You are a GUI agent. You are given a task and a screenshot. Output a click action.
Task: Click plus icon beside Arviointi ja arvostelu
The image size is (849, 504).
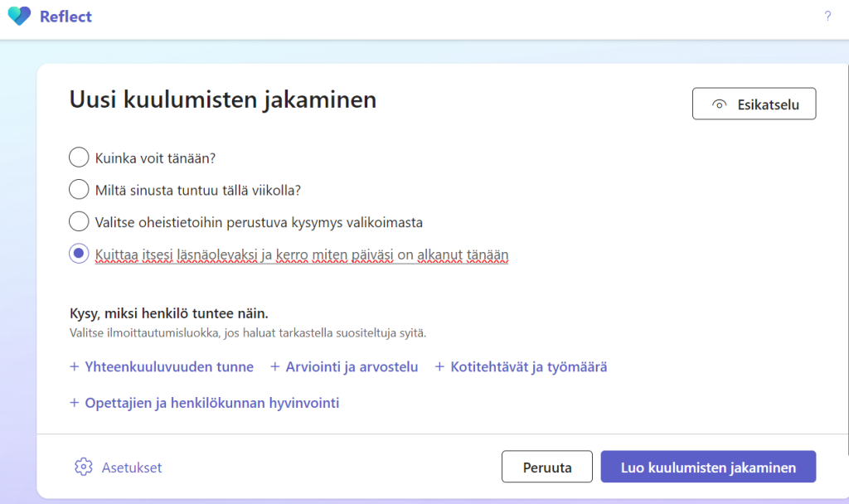click(x=274, y=366)
